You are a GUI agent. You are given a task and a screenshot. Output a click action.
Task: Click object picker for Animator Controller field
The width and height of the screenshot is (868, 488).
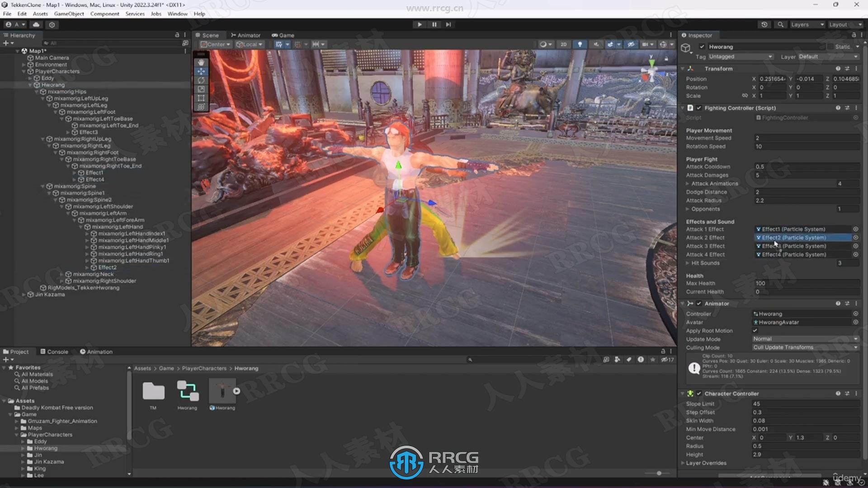click(x=855, y=314)
